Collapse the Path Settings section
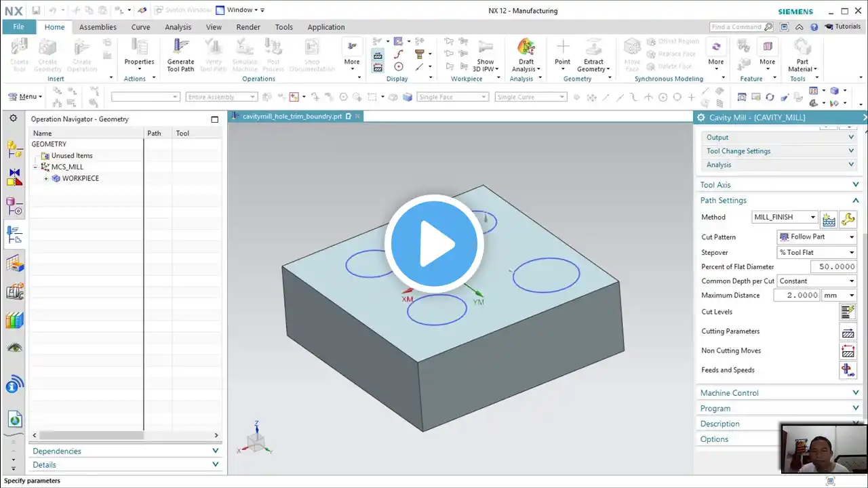Image resolution: width=868 pixels, height=488 pixels. [x=778, y=201]
